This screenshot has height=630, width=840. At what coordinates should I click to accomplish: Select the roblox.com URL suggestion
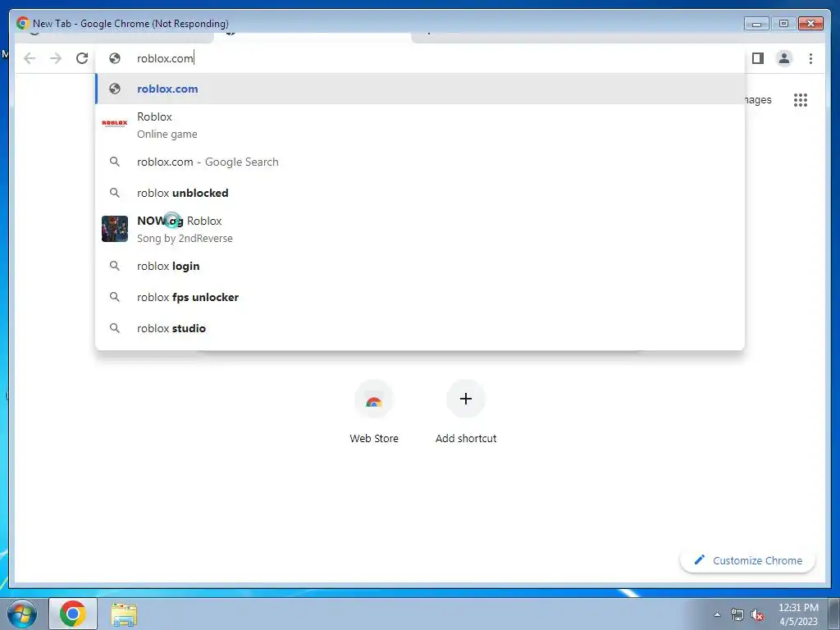(x=421, y=89)
